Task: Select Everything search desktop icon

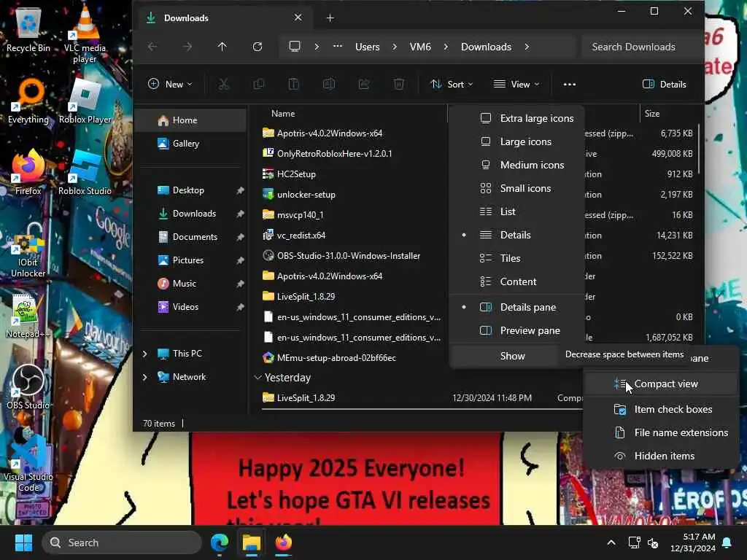Action: [x=28, y=101]
